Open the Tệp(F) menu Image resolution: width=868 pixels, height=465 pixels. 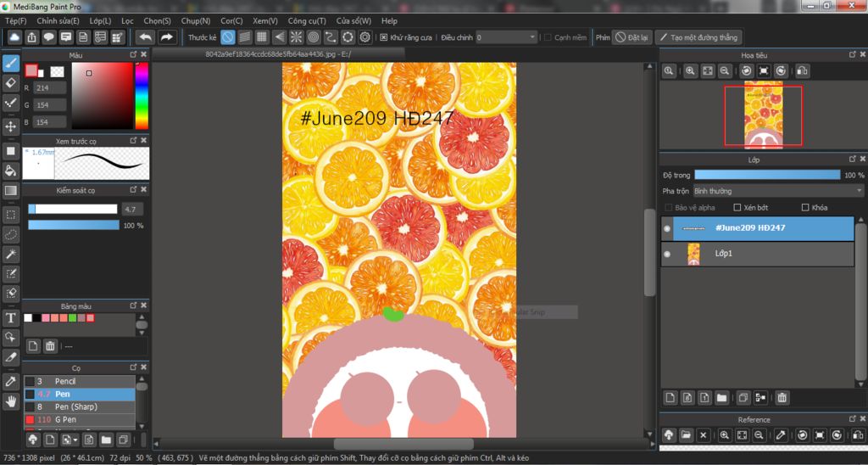(x=15, y=20)
